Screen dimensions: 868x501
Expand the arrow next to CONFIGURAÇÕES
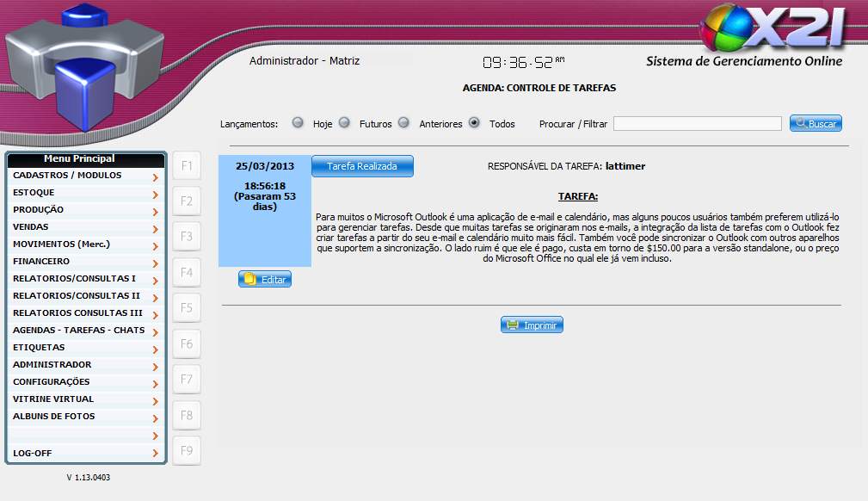(155, 384)
